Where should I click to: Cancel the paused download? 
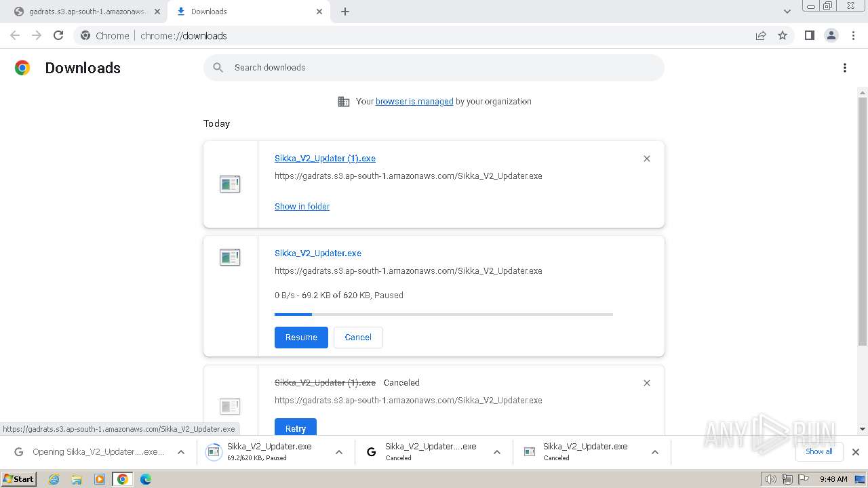358,338
